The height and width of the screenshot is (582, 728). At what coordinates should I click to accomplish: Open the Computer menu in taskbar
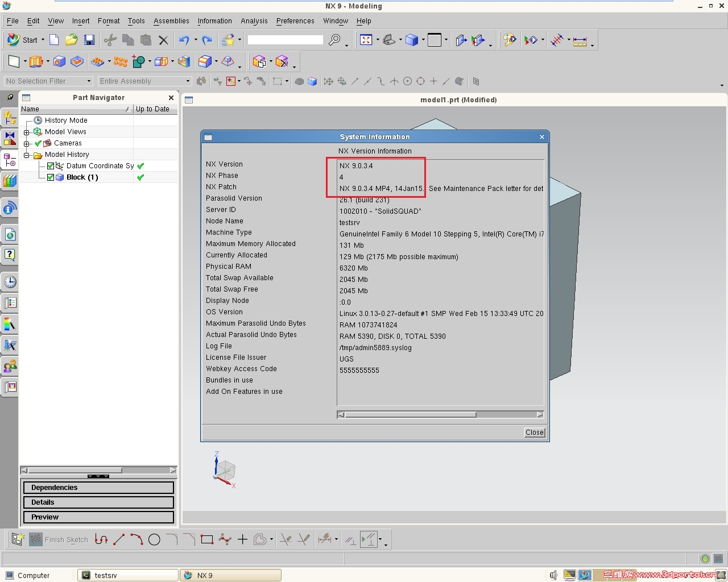click(x=28, y=575)
